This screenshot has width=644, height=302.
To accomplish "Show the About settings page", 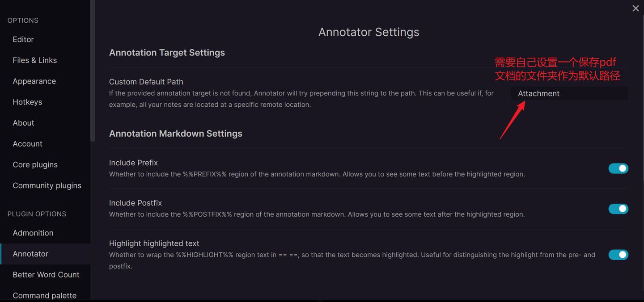I will (23, 123).
